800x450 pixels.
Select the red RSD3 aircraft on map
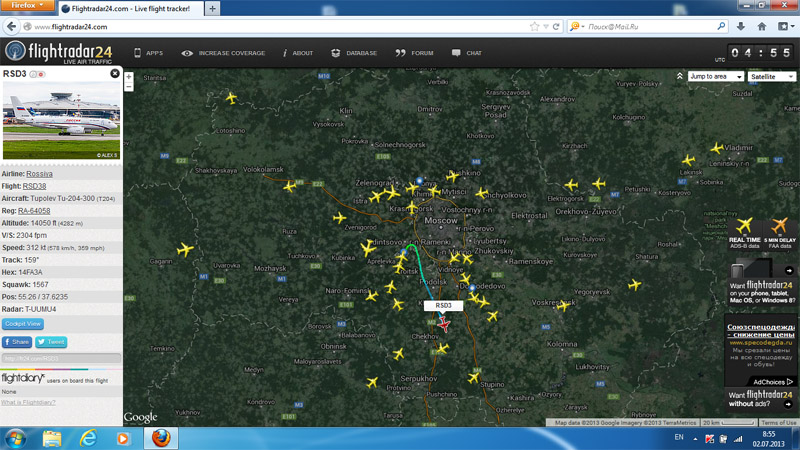click(x=444, y=324)
